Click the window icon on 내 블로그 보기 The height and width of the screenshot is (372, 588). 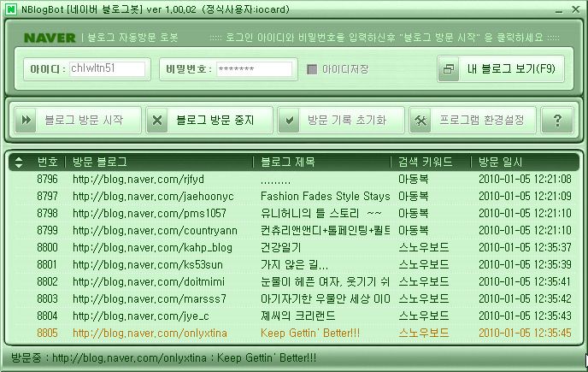(449, 68)
